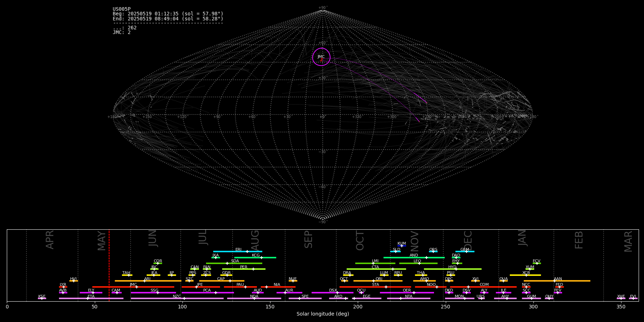The height and width of the screenshot is (322, 644).
Task: Click the XHE shower label
Action: [x=621, y=297]
